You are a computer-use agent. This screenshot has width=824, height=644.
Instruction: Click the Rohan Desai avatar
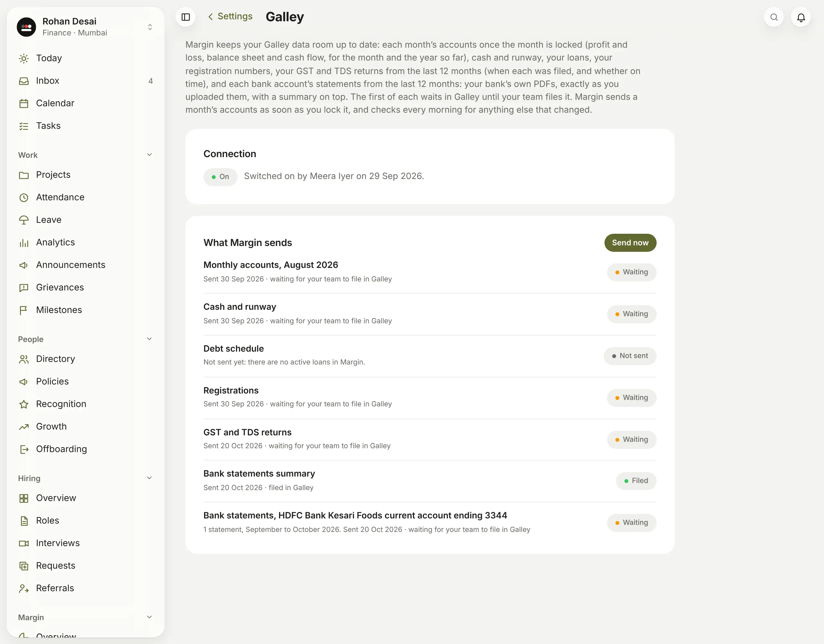[x=26, y=27]
